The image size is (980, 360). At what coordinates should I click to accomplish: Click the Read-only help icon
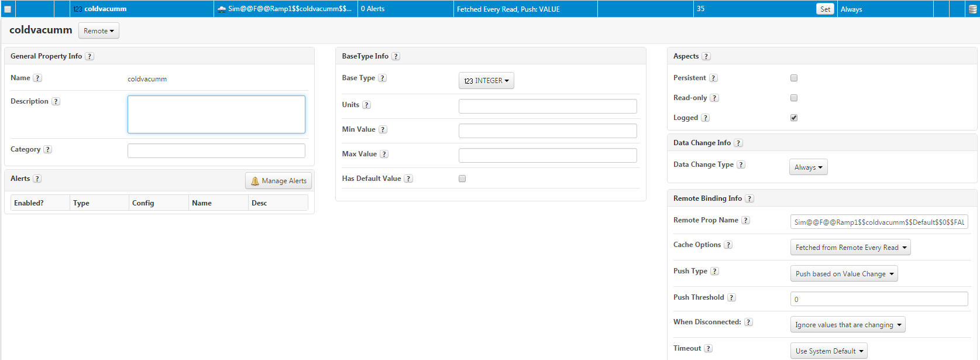pyautogui.click(x=714, y=98)
